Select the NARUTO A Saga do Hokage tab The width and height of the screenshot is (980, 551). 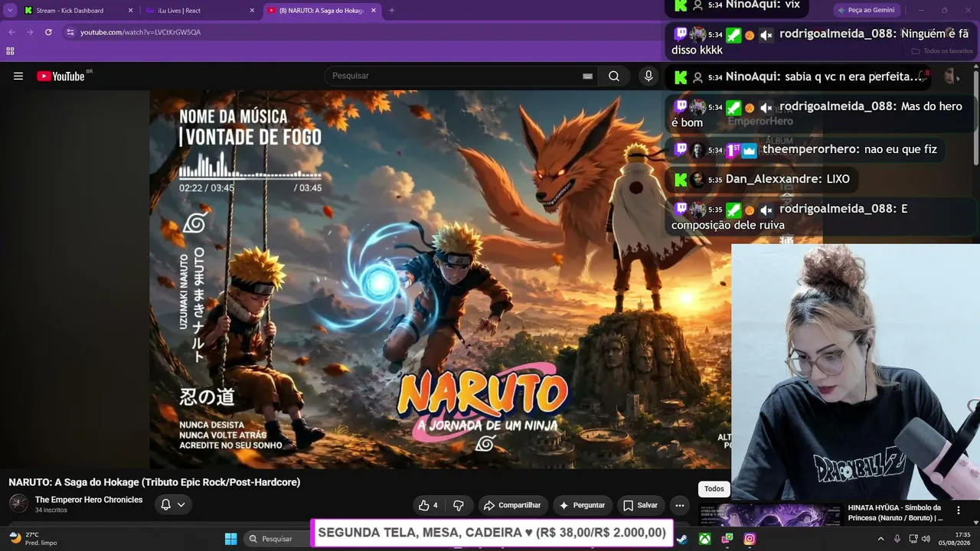coord(322,11)
